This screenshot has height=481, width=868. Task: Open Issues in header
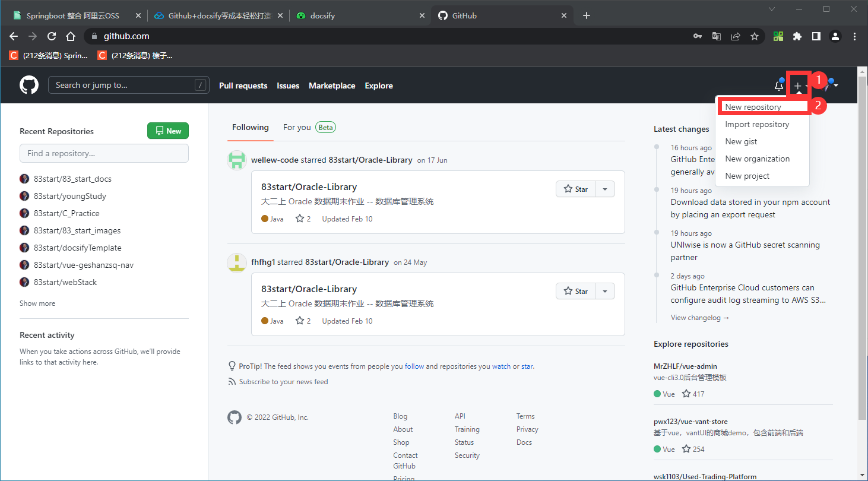[x=288, y=86]
